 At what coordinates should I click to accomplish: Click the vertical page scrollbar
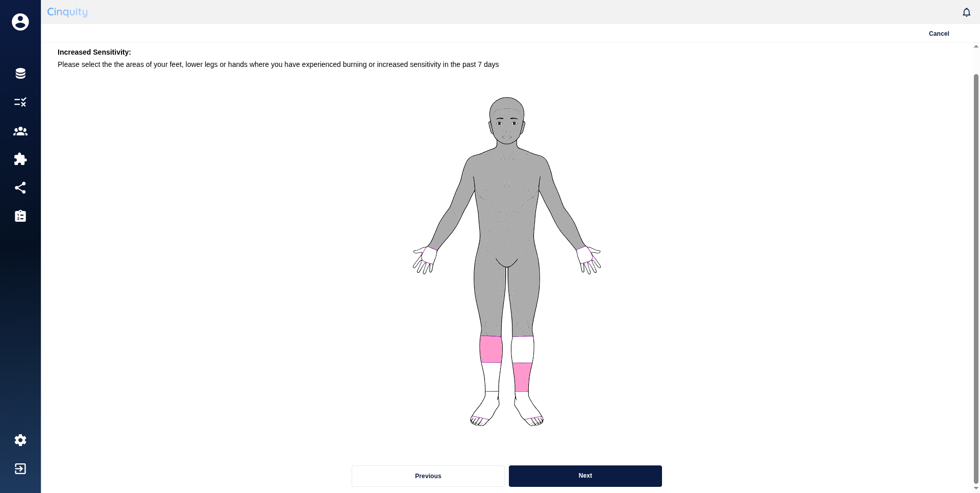(976, 278)
